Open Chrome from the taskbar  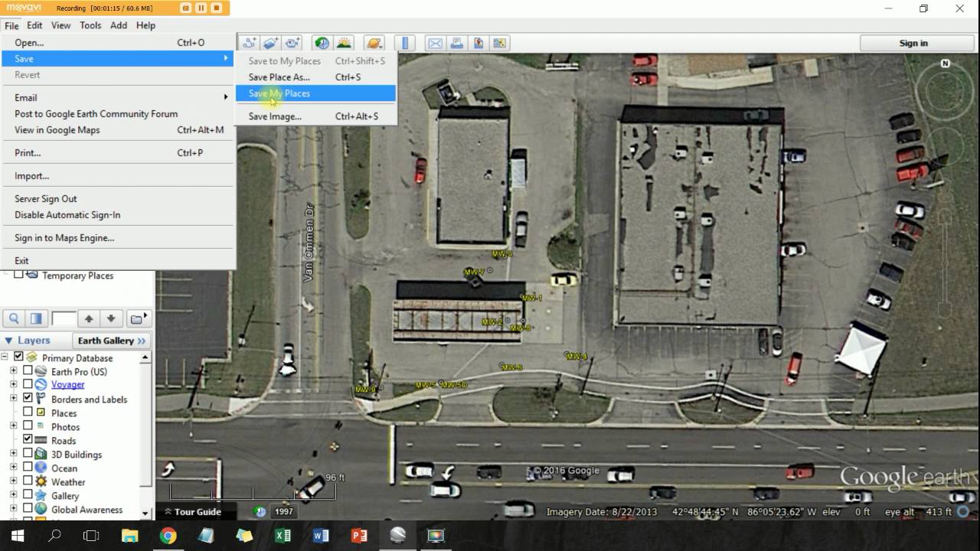(168, 536)
